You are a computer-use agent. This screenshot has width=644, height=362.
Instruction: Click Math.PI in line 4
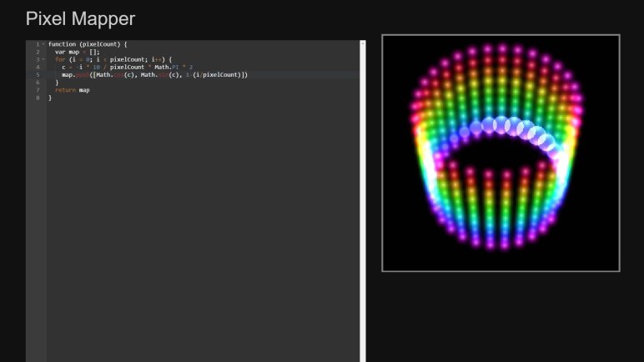(x=171, y=67)
